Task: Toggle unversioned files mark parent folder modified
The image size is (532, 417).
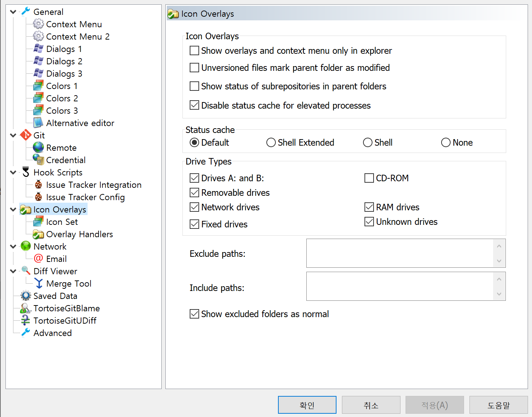Action: [194, 68]
